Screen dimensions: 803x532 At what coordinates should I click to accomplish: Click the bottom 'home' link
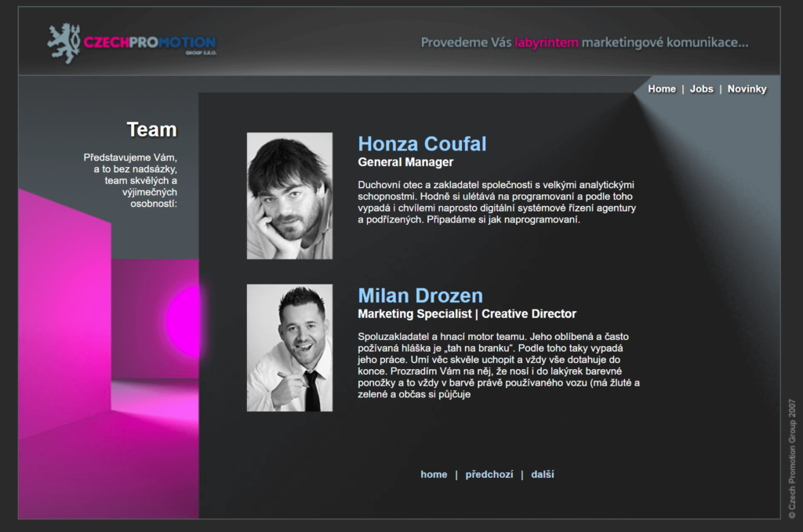point(434,475)
